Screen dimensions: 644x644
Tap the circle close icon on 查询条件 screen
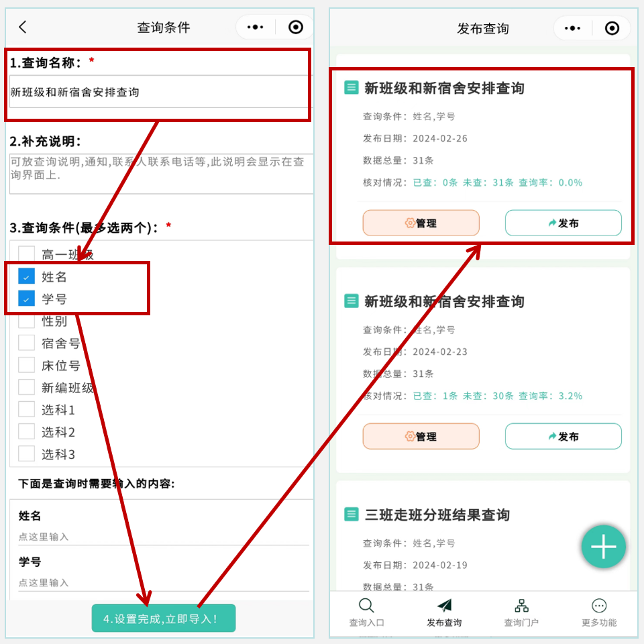point(296,27)
